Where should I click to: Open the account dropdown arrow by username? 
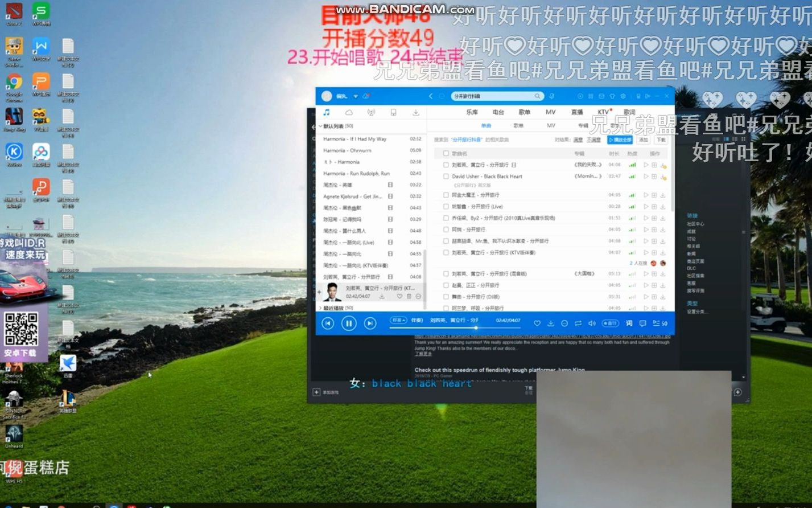point(356,96)
